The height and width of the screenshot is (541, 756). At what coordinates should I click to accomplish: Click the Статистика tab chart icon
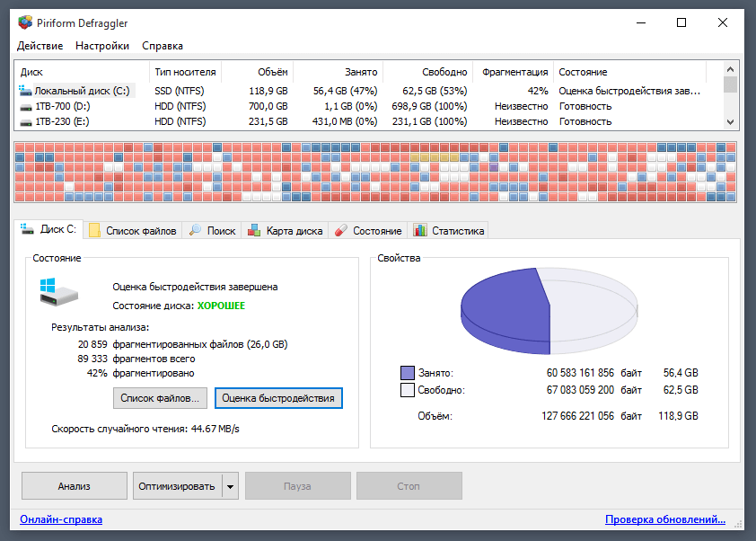coord(419,230)
